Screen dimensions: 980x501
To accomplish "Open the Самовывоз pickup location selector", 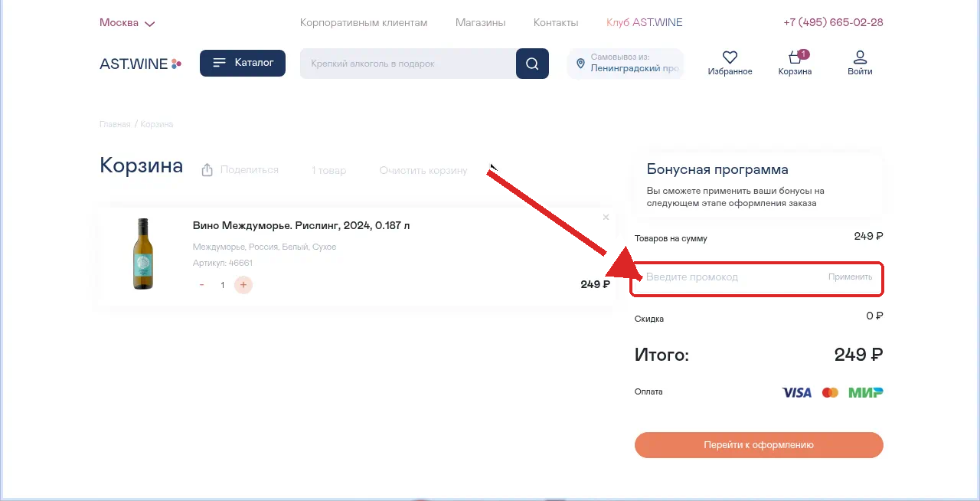I will coord(626,63).
